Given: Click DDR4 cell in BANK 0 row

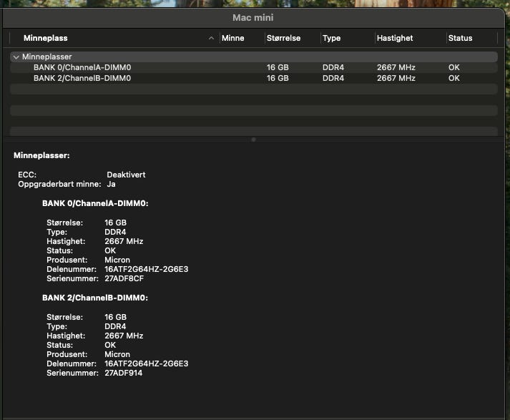Looking at the screenshot, I should tap(333, 67).
